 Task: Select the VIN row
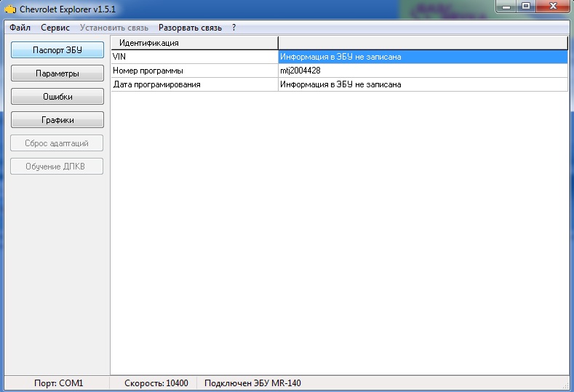tap(194, 56)
